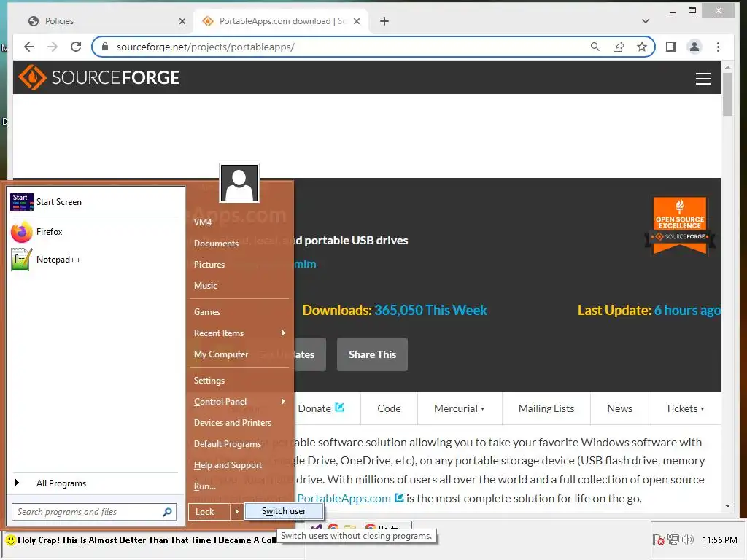Click the SourceForge logo
747x560 pixels.
99,77
